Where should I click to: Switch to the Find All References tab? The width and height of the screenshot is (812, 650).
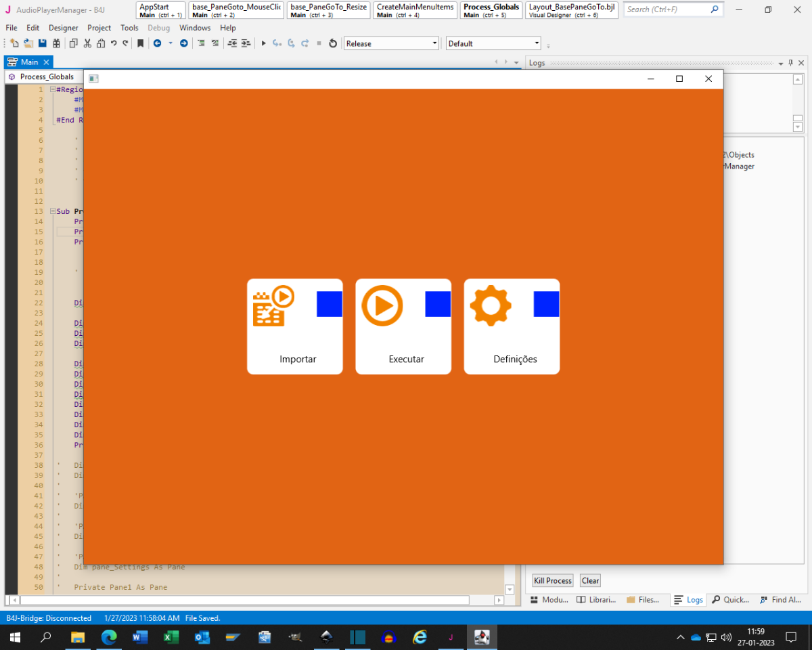pos(780,600)
